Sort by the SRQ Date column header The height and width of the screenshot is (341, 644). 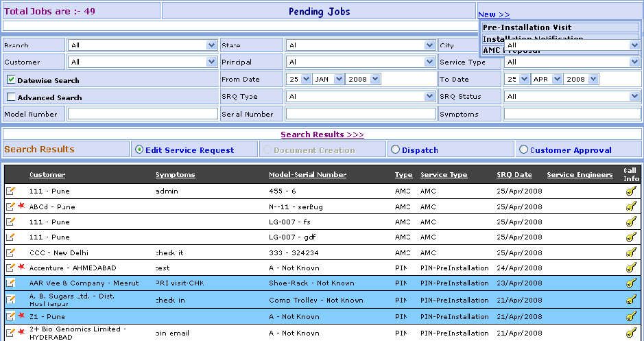point(514,175)
